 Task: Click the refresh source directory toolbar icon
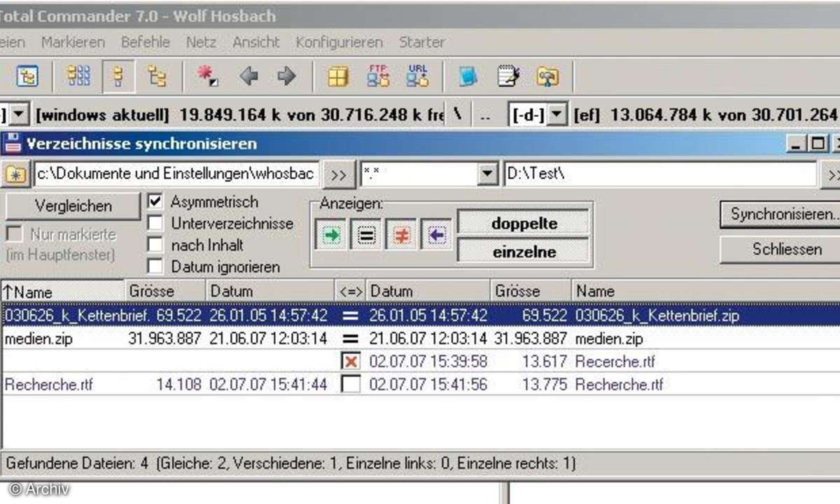pyautogui.click(x=27, y=76)
